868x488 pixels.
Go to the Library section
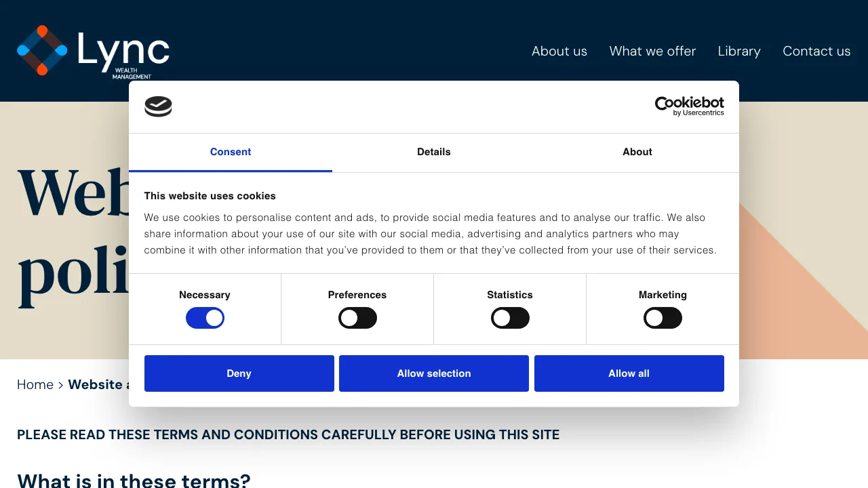(739, 51)
